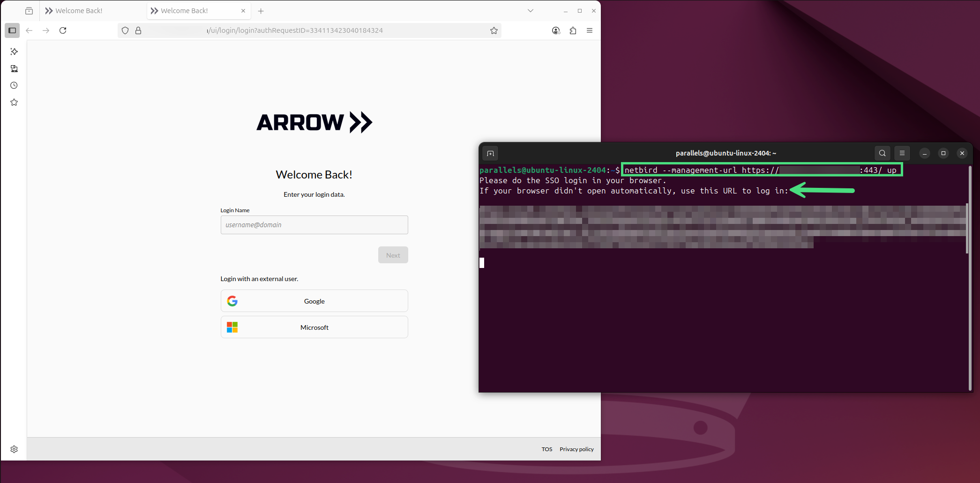This screenshot has width=980, height=483.
Task: Open the terminal hamburger menu
Action: pyautogui.click(x=902, y=153)
